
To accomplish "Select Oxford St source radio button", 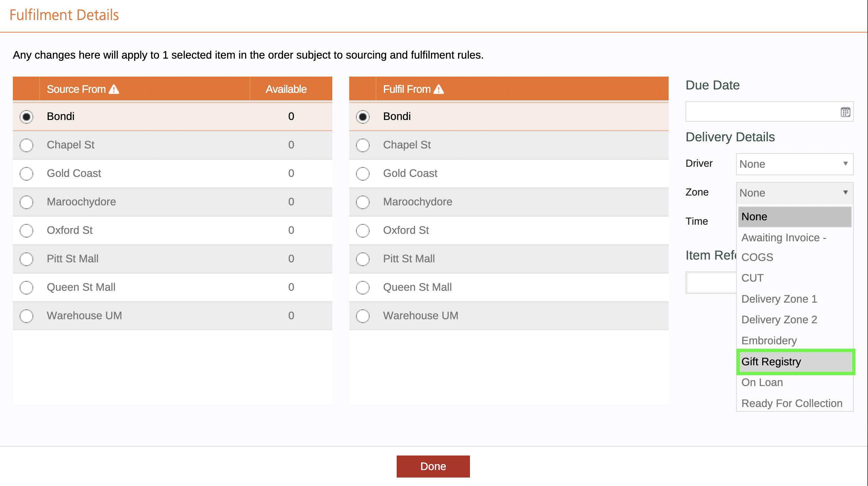I will pyautogui.click(x=26, y=230).
